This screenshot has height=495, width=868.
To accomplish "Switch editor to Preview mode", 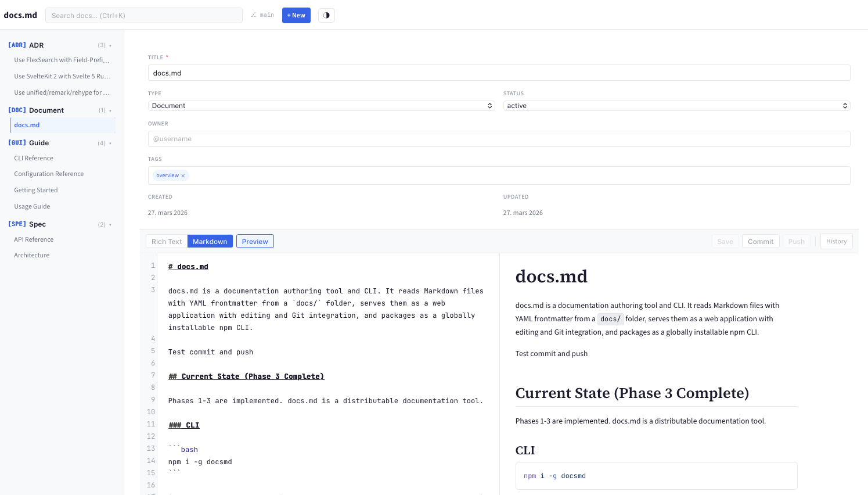I will pos(255,241).
